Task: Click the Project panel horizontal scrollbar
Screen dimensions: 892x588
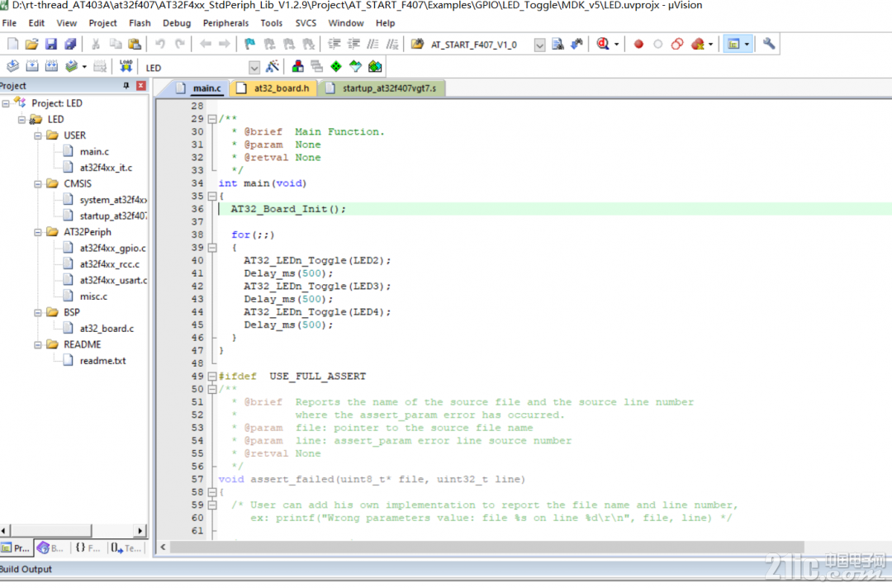Action: (72, 531)
